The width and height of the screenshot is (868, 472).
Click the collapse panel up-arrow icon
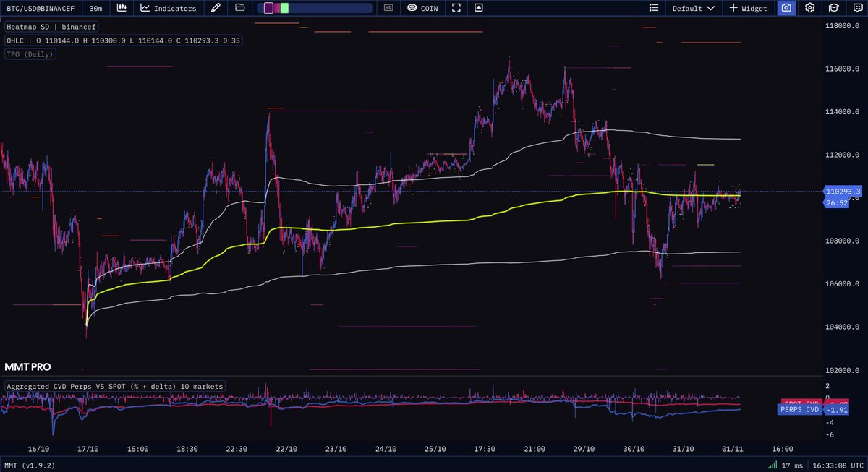point(479,8)
